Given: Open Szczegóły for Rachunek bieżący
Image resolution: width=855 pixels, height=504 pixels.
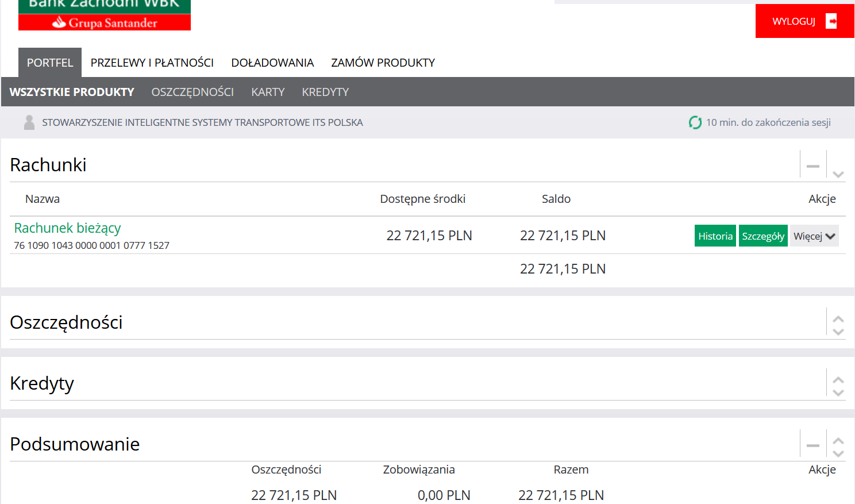Looking at the screenshot, I should [763, 236].
